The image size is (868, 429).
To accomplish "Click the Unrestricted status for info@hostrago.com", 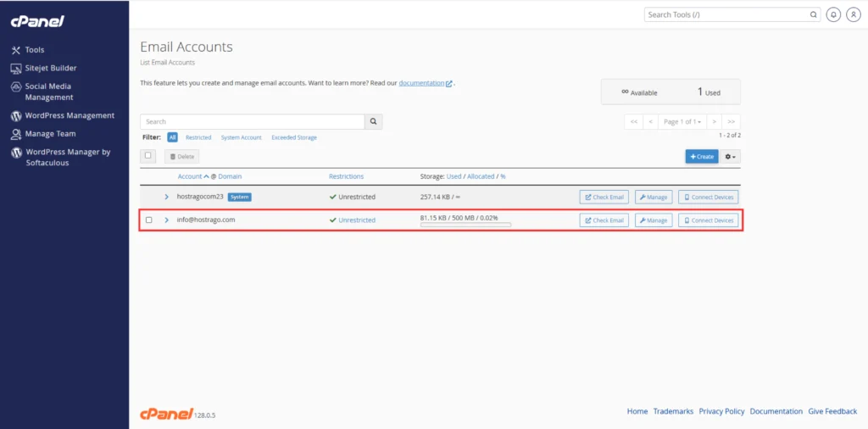I will click(352, 220).
